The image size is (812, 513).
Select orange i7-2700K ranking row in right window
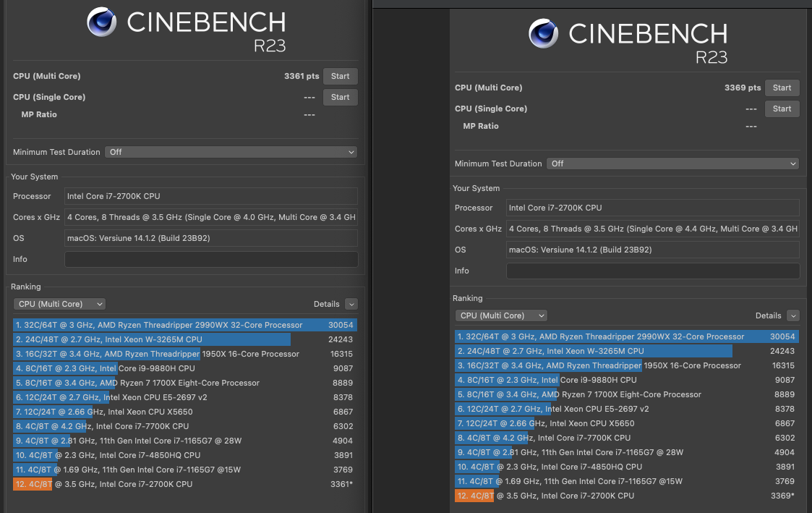[x=627, y=496]
